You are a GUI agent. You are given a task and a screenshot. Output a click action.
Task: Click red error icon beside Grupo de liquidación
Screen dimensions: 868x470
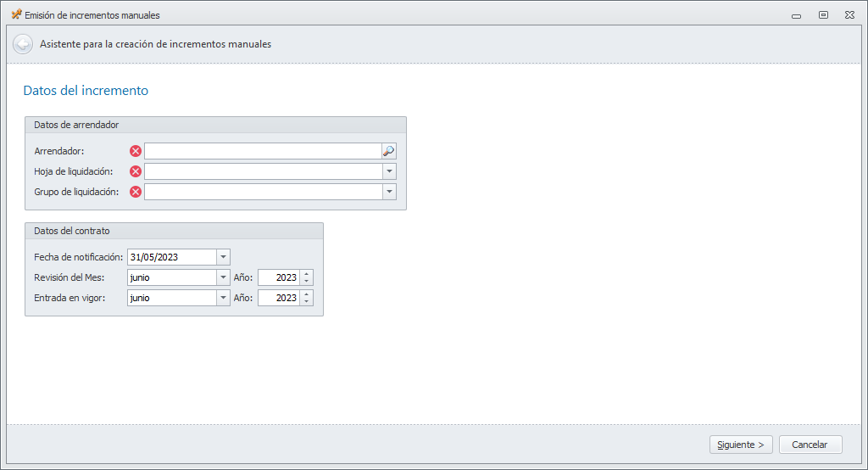135,192
